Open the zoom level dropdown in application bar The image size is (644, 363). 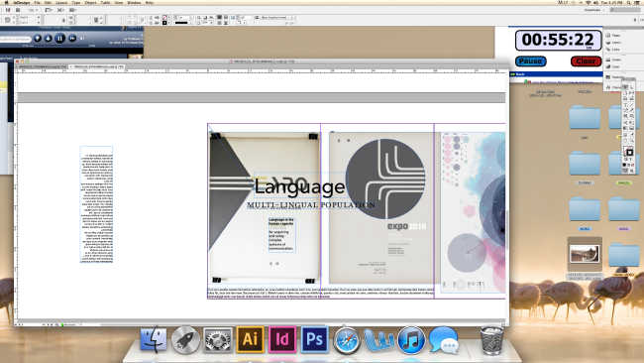(x=32, y=10)
